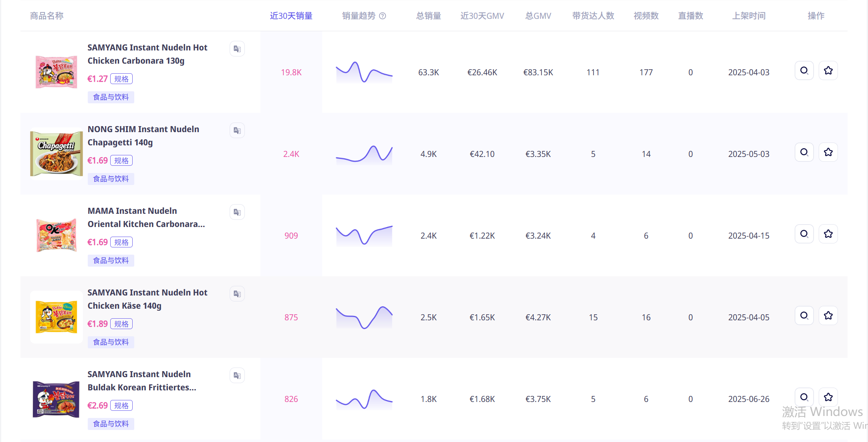The image size is (868, 442).
Task: Translate the SAMYANG Hot Chicken Carbonara product name
Action: click(x=237, y=48)
